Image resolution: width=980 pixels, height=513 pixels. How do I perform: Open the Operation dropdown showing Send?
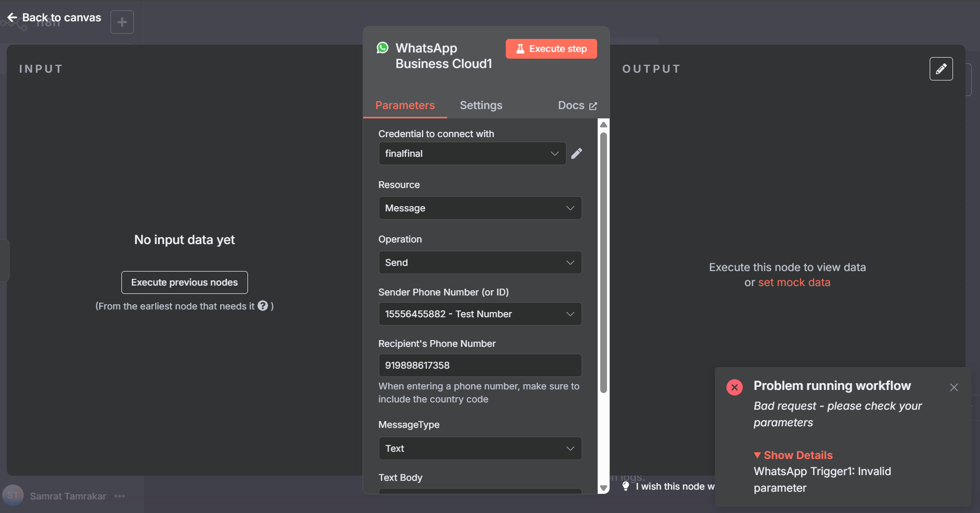(480, 263)
